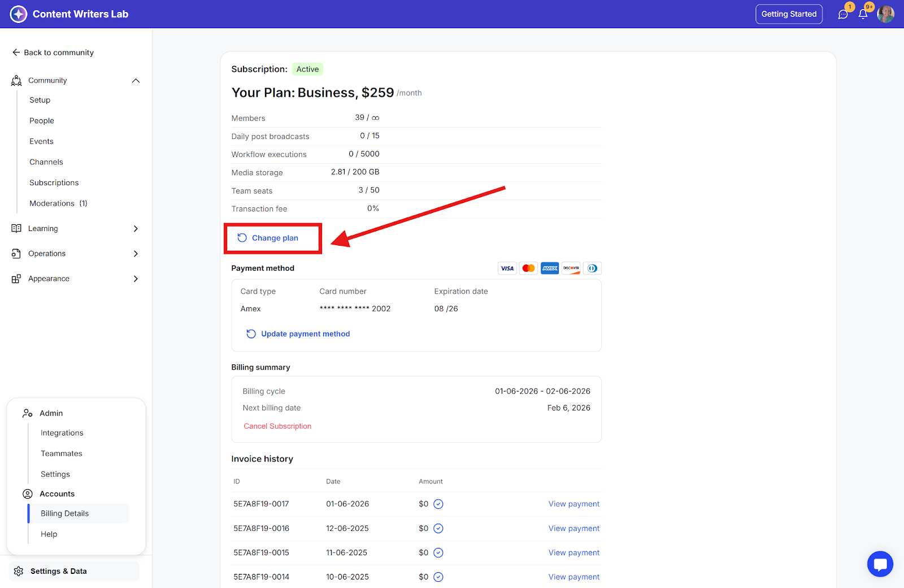This screenshot has width=904, height=588.
Task: Expand the Operations section
Action: (136, 254)
